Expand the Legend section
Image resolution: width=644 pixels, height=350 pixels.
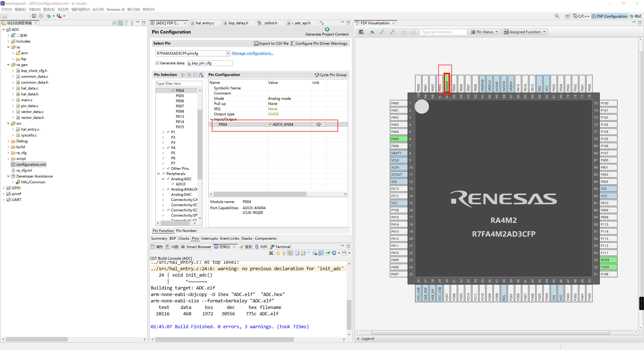358,338
